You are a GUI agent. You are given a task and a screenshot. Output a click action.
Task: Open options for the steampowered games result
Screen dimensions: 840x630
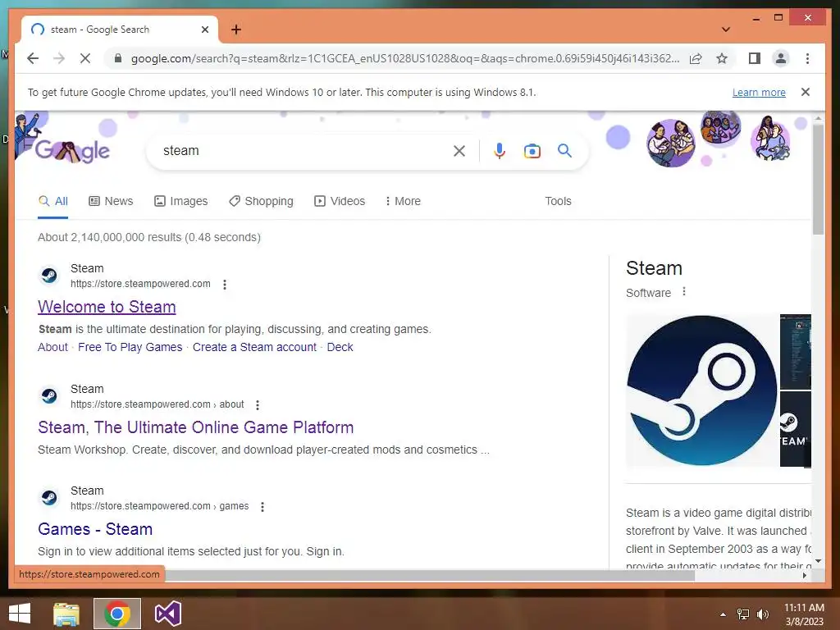point(262,507)
